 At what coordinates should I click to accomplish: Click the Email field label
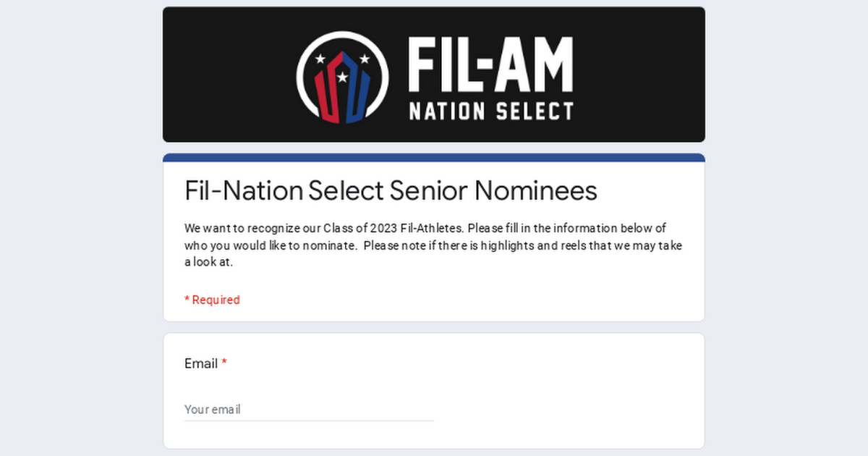[x=200, y=363]
